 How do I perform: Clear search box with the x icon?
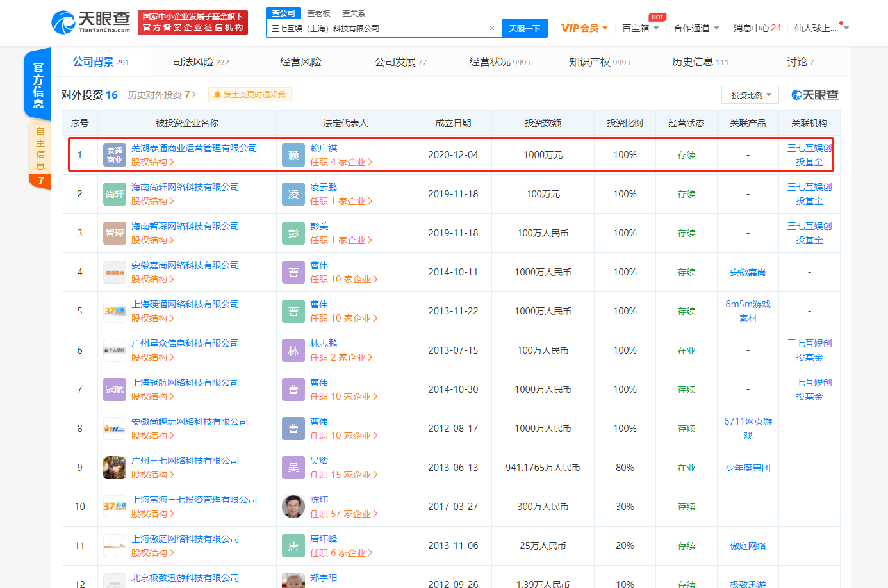[491, 28]
